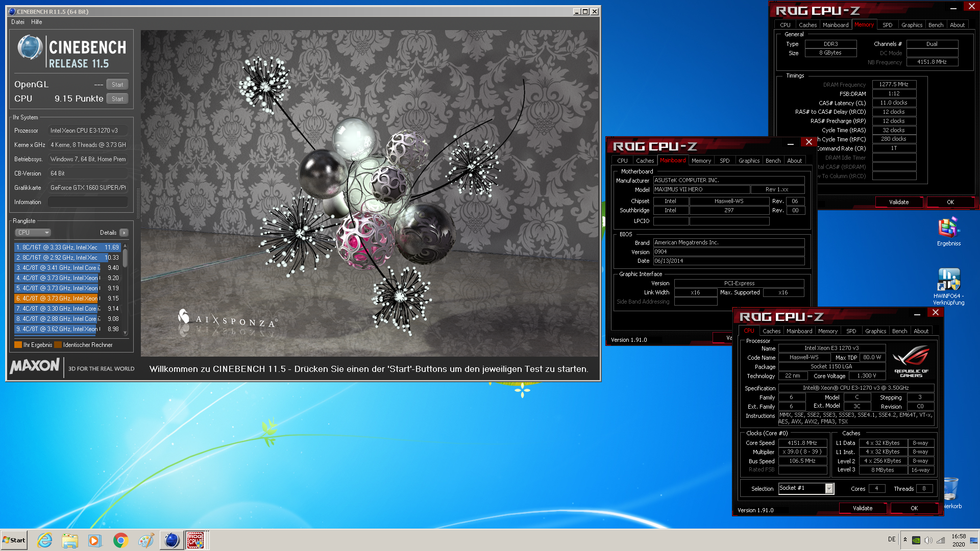980x551 pixels.
Task: Click MAXIMUS VII HERO model field
Action: click(x=701, y=189)
